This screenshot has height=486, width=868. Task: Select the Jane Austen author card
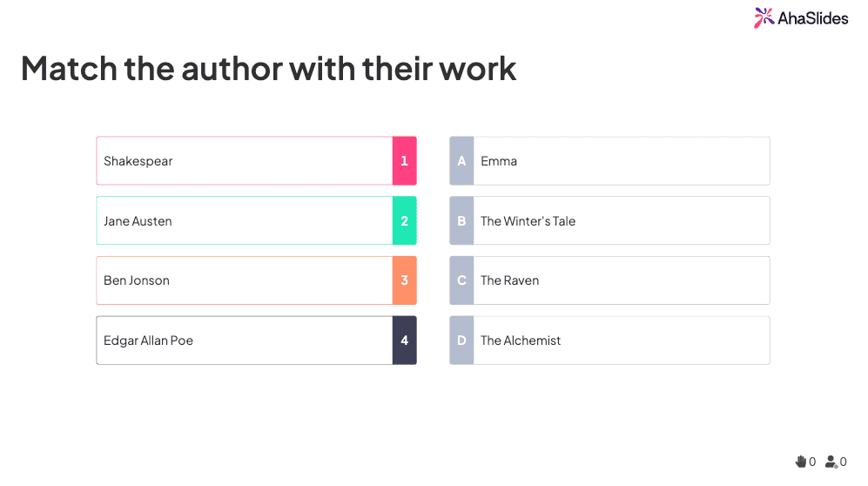click(x=256, y=220)
